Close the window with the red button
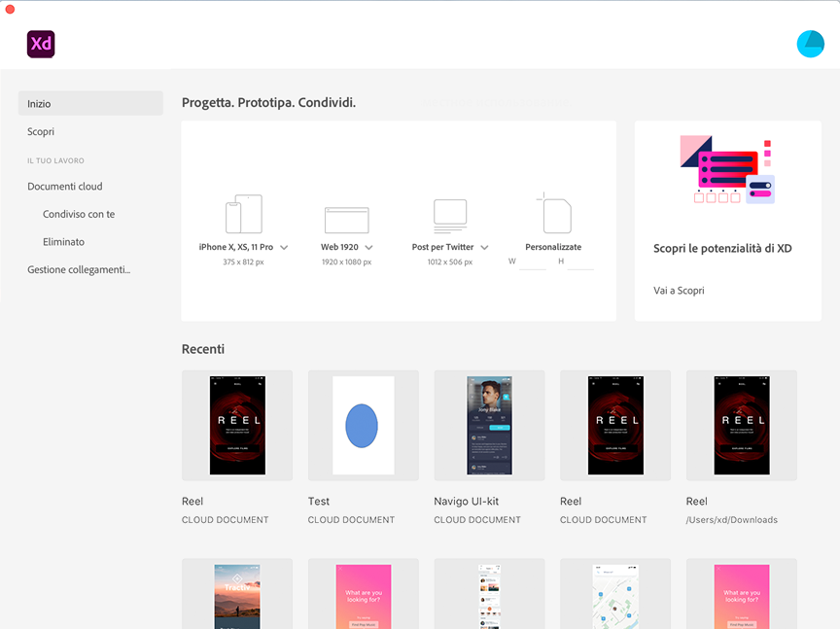The width and height of the screenshot is (840, 629). [10, 9]
